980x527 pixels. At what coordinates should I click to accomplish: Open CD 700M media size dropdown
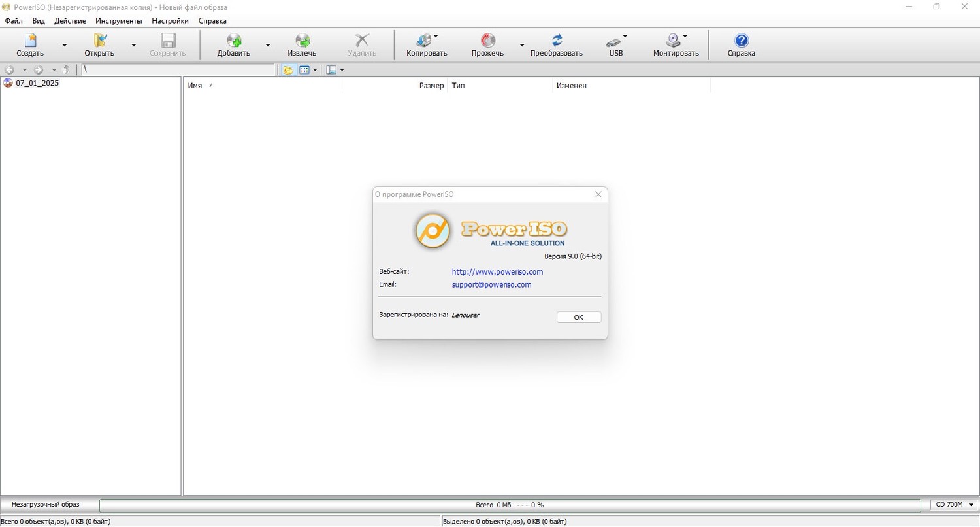955,505
